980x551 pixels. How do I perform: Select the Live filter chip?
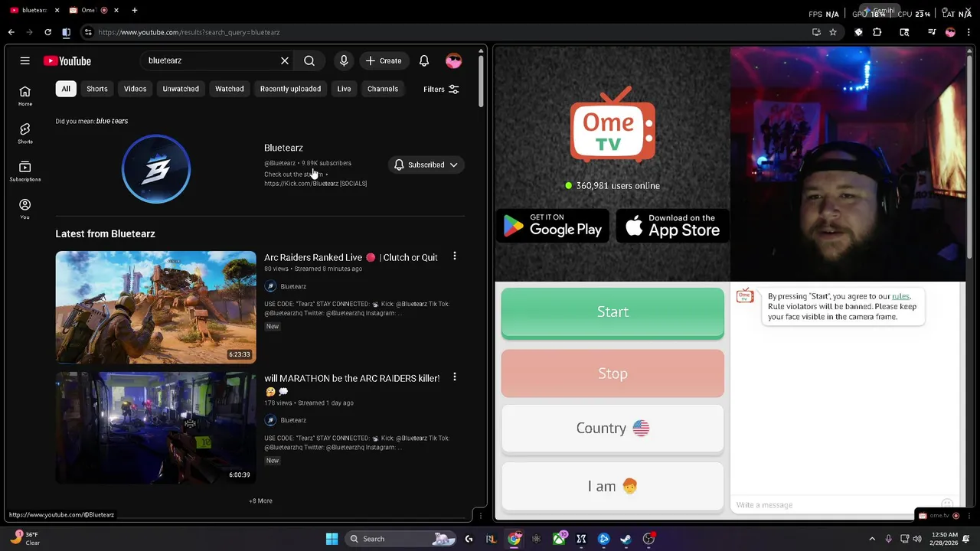click(x=344, y=89)
